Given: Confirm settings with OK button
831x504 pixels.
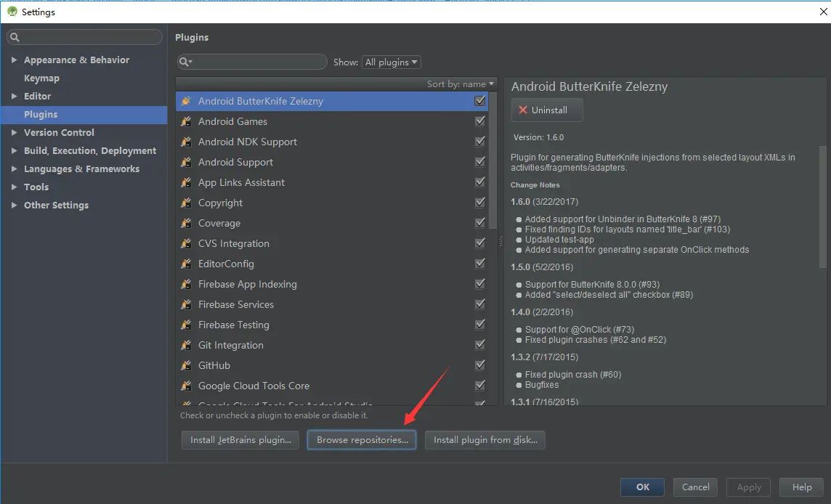Looking at the screenshot, I should 642,487.
